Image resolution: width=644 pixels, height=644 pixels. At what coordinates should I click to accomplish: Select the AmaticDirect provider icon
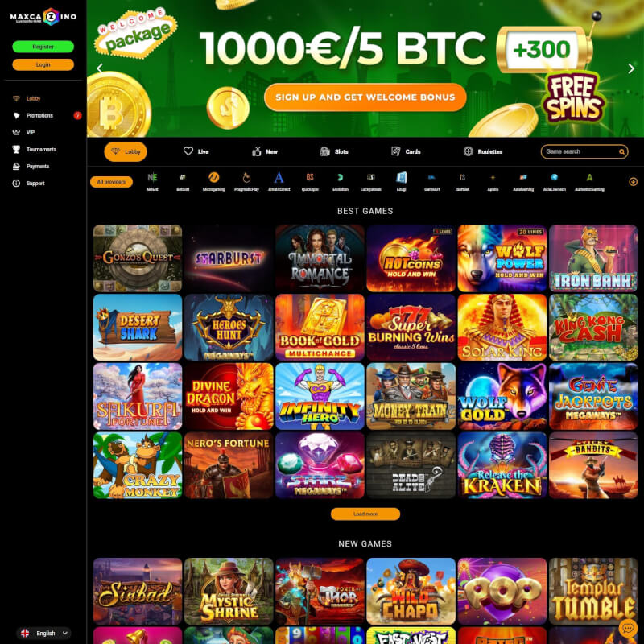279,181
